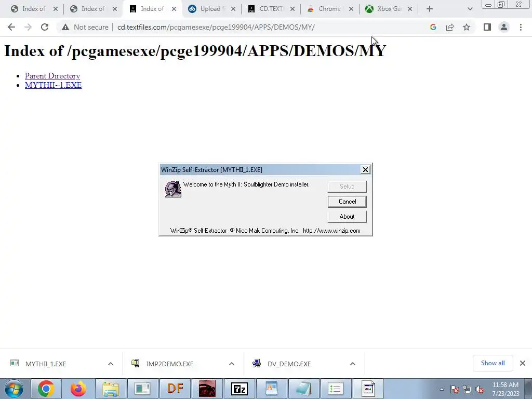Image resolution: width=532 pixels, height=399 pixels.
Task: Open the Parent Directory link
Action: click(x=52, y=76)
